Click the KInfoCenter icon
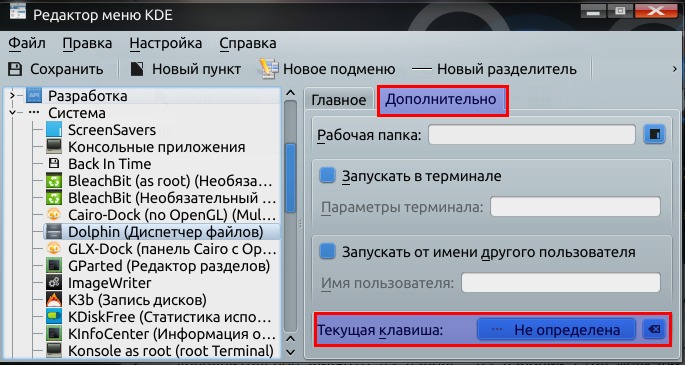This screenshot has height=365, width=685. click(x=54, y=334)
